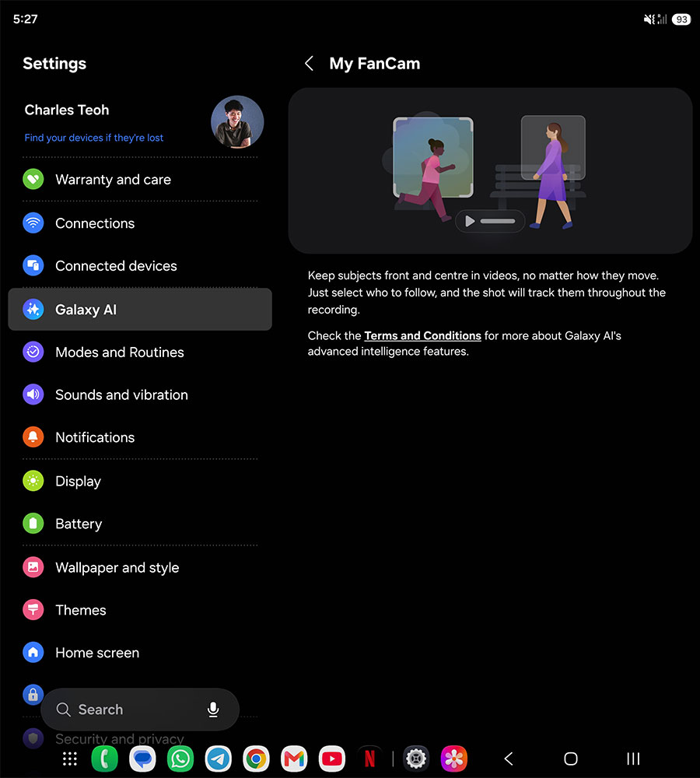The image size is (700, 778).
Task: Open the Terms and Conditions link
Action: pyautogui.click(x=422, y=335)
